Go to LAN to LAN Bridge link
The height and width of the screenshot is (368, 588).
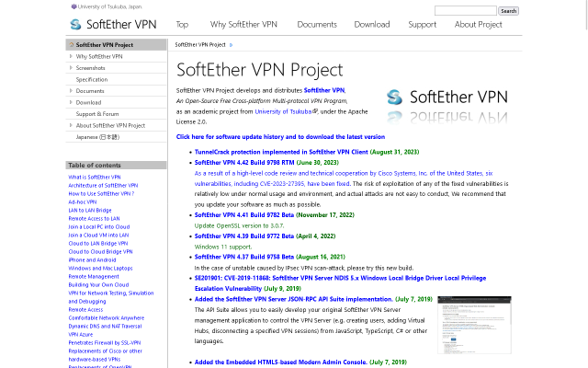(x=90, y=210)
